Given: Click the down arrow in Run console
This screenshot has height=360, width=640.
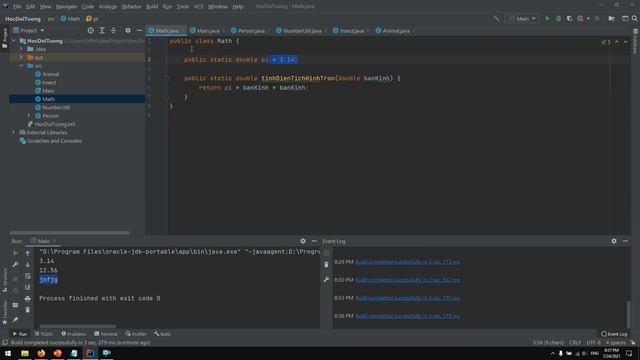Looking at the screenshot, I should (x=27, y=264).
